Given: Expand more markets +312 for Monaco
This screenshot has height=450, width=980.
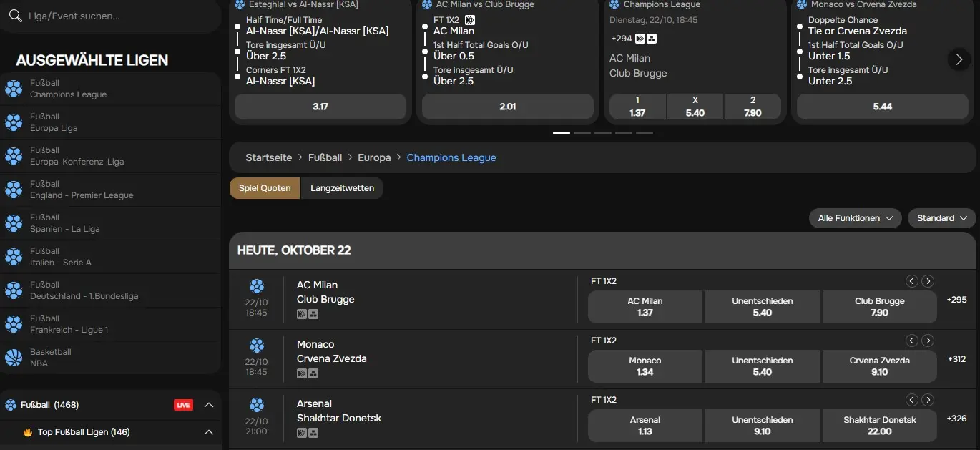Looking at the screenshot, I should point(956,359).
